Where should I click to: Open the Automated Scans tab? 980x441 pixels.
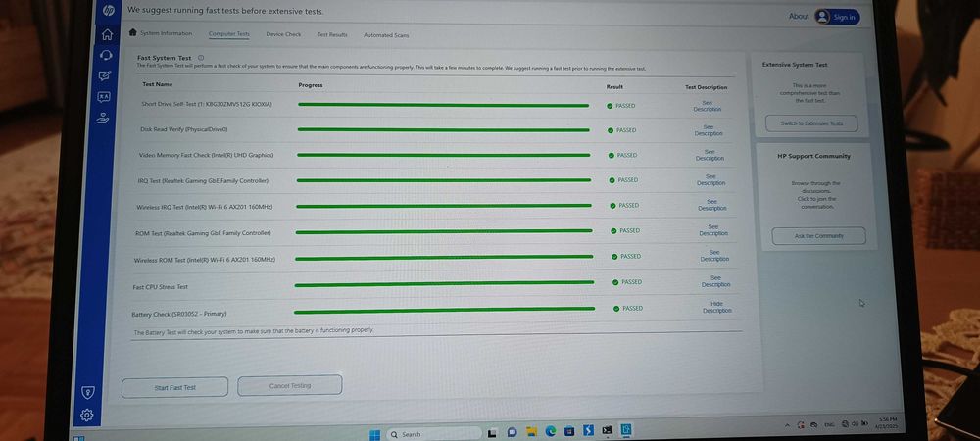[386, 35]
